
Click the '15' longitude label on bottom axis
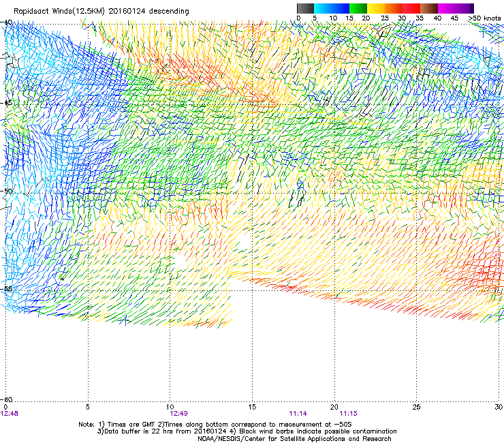click(252, 407)
